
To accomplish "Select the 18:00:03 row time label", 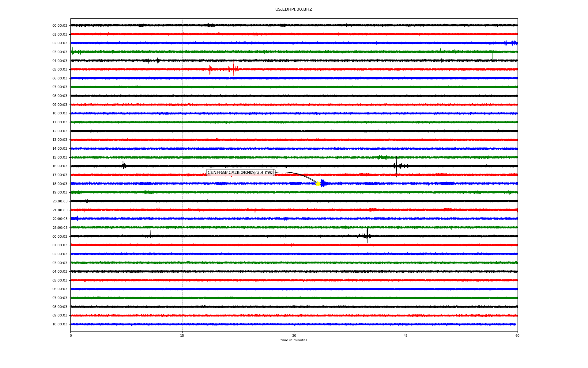I will (x=60, y=184).
